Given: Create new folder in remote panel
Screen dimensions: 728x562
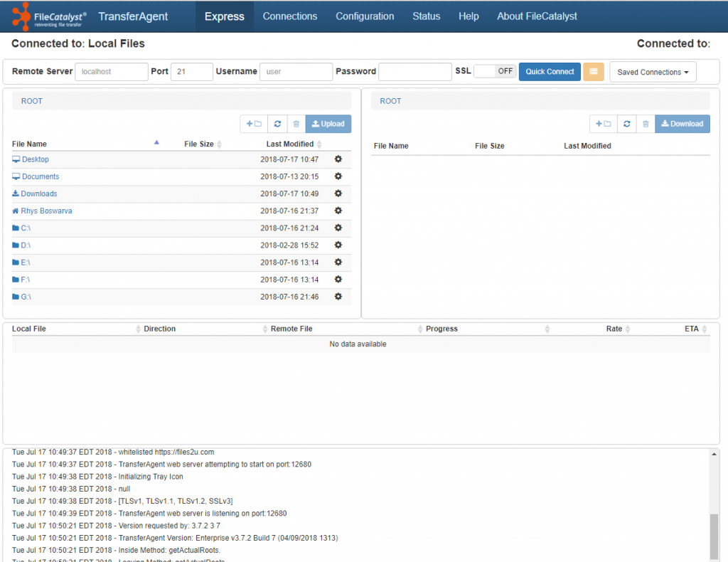Looking at the screenshot, I should [603, 124].
